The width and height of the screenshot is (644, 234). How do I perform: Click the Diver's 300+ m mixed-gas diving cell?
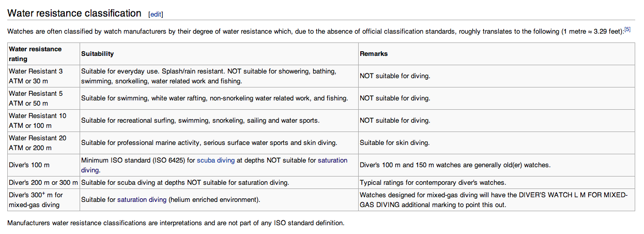(x=36, y=199)
